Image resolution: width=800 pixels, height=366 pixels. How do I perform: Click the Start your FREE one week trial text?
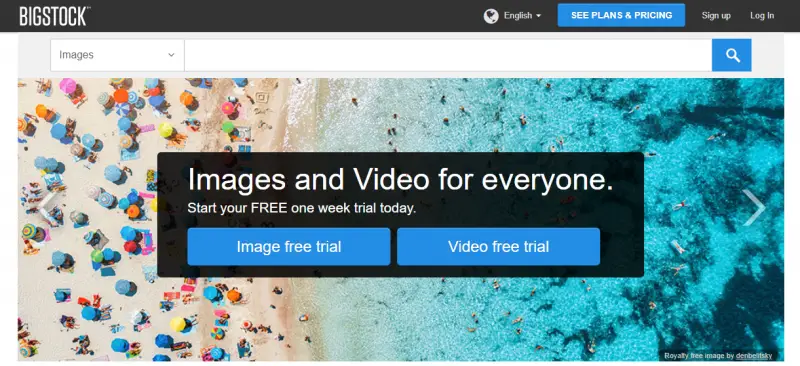(302, 208)
